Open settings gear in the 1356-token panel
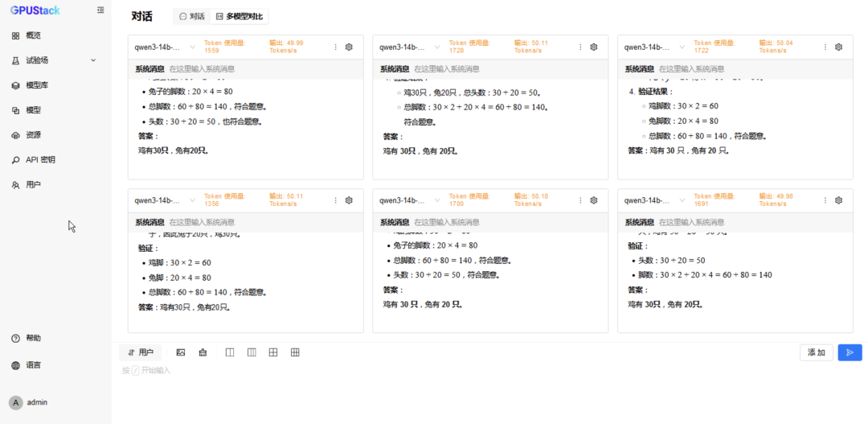Screen dimensions: 868x424 [349, 200]
